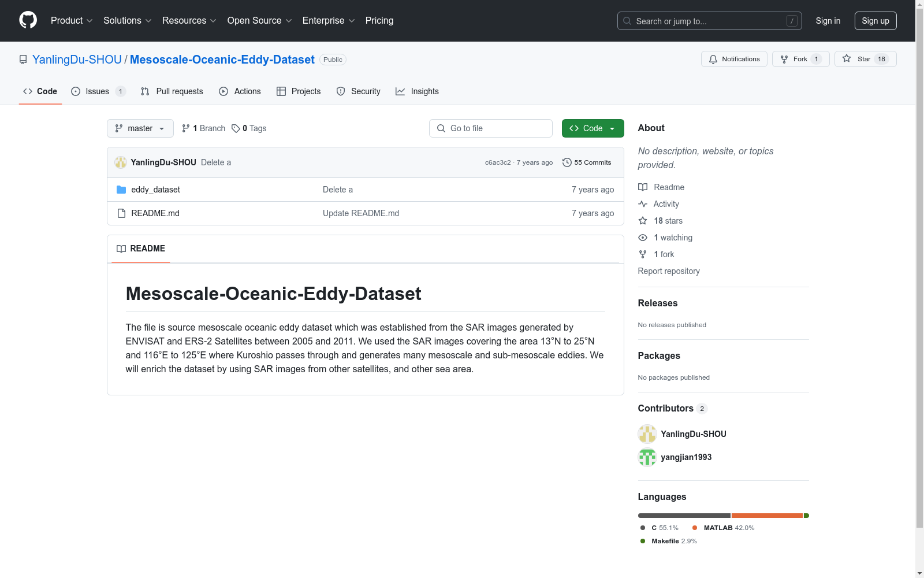
Task: Click the Mesoscale-Oceanic-Eddy-Dataset README heading
Action: (x=274, y=294)
